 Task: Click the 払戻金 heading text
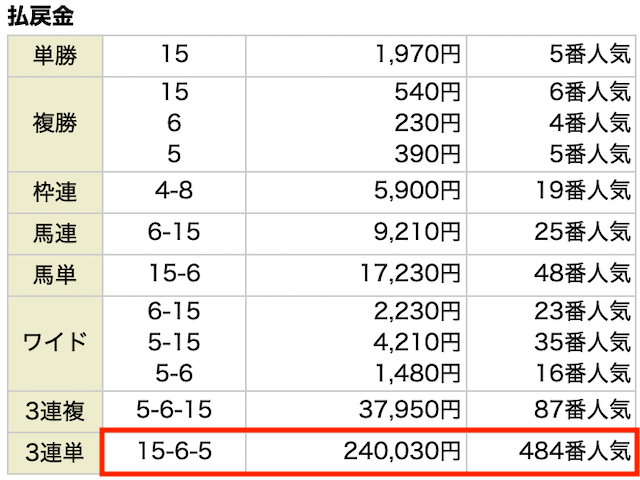pyautogui.click(x=41, y=16)
